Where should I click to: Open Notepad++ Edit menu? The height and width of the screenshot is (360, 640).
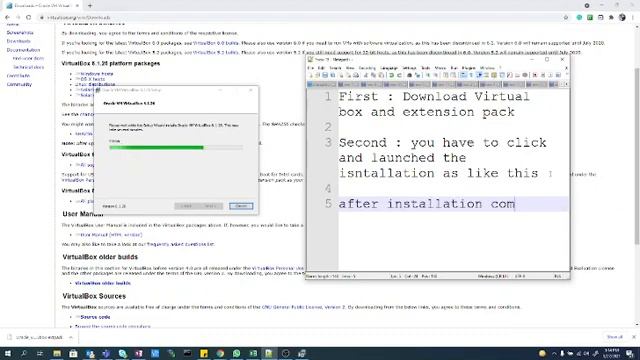click(x=321, y=68)
